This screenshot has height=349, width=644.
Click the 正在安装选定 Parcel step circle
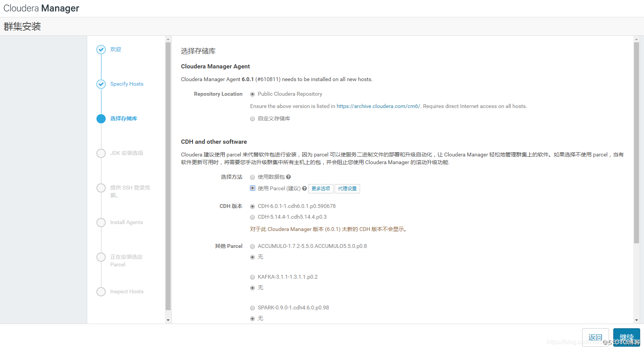tap(101, 257)
